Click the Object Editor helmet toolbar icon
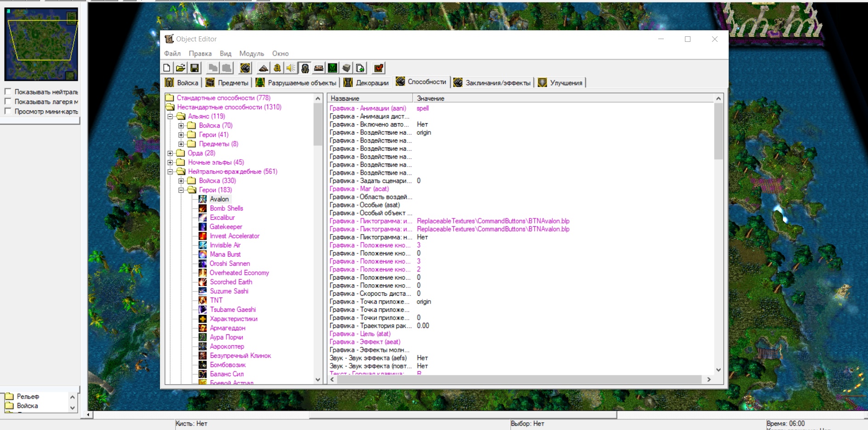The height and width of the screenshot is (430, 868). [x=305, y=68]
